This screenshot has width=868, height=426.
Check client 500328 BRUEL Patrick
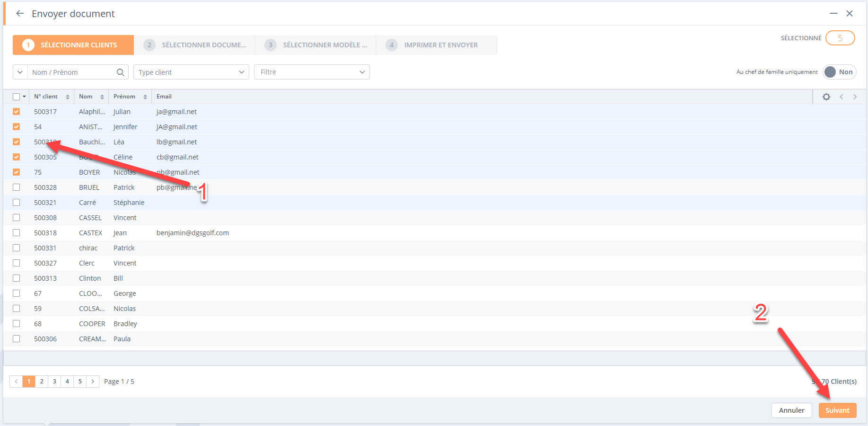click(x=16, y=187)
